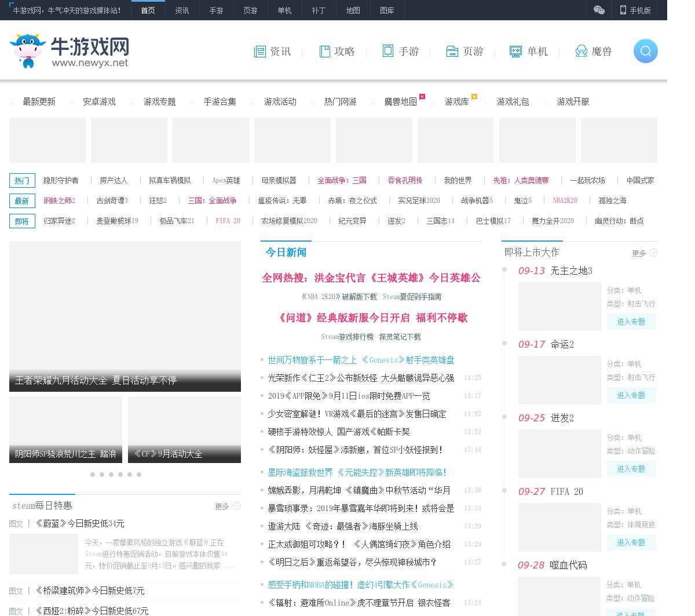Screen dimensions: 695x616
Task: Open the 魔兽地图 navigation menu item
Action: 400,102
